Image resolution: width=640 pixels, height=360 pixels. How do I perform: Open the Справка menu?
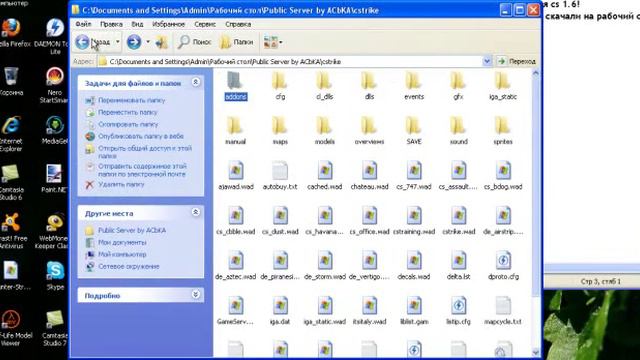pos(238,24)
